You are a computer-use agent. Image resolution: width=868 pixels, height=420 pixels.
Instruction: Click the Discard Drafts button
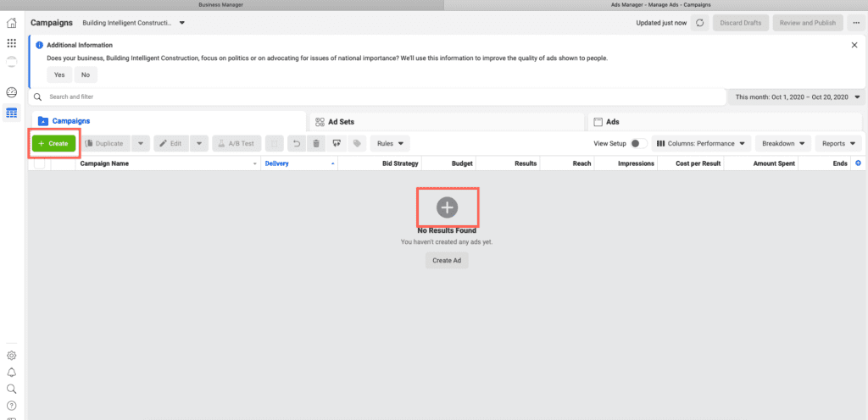point(741,23)
